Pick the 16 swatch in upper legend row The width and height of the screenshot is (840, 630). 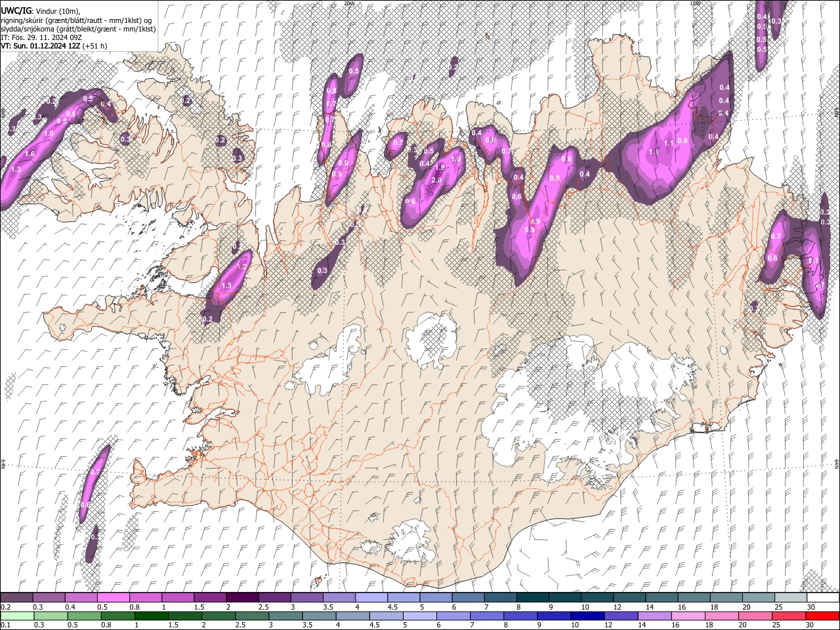[x=693, y=598]
